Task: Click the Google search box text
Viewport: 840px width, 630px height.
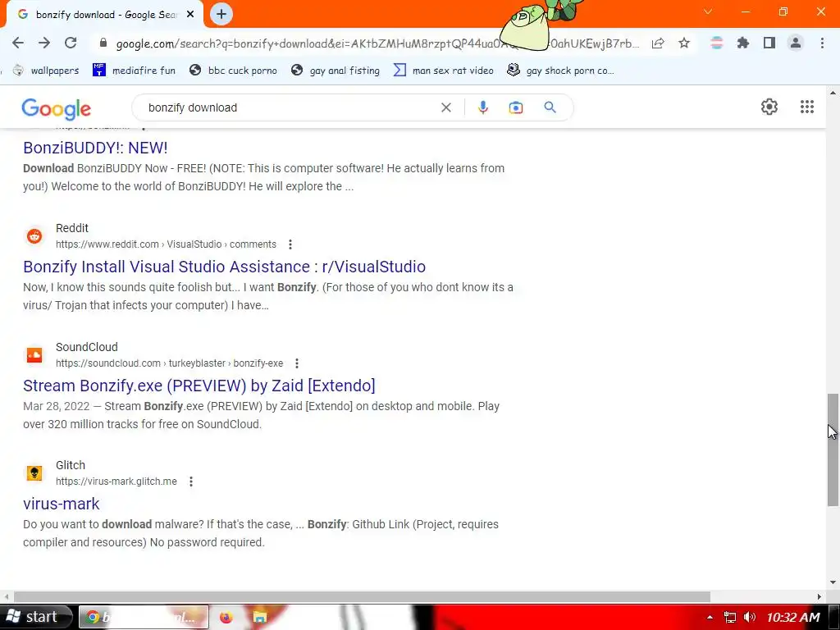Action: (192, 107)
